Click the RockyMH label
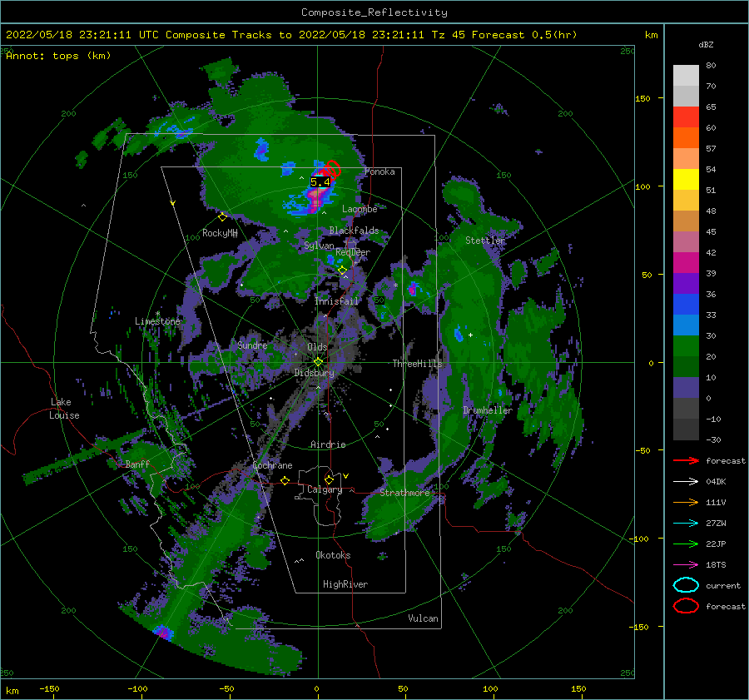The image size is (749, 700). [x=220, y=233]
